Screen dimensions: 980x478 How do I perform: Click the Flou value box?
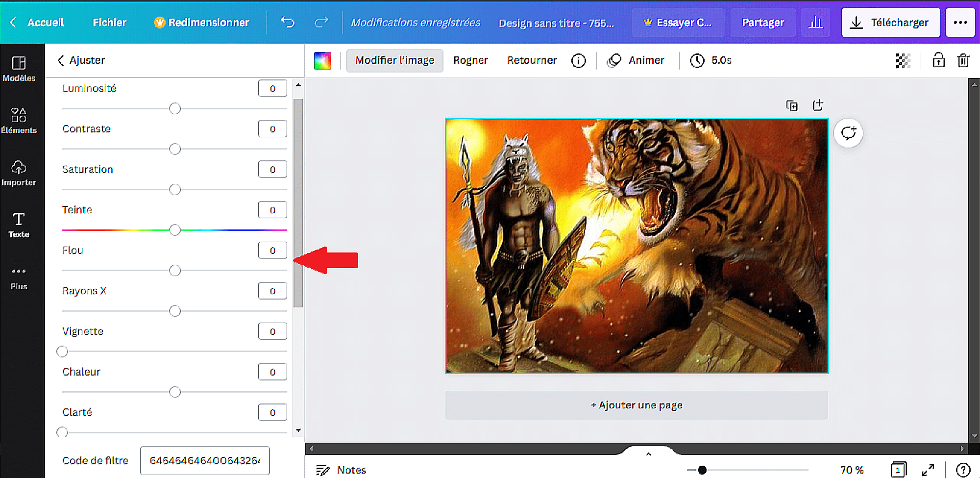click(272, 251)
